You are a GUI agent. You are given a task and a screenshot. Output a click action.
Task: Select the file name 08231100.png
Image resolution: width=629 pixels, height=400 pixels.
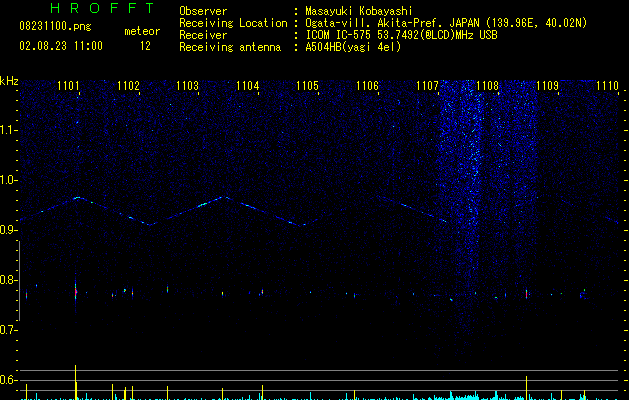click(x=55, y=26)
